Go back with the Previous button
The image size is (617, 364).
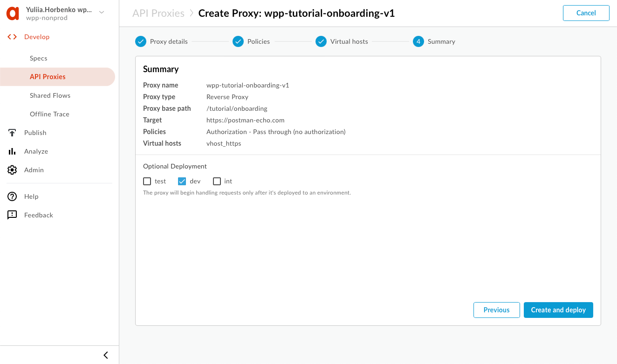496,310
